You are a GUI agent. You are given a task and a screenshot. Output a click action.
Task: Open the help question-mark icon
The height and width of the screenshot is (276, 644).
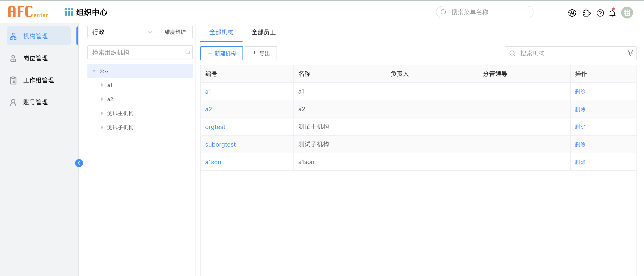point(600,13)
